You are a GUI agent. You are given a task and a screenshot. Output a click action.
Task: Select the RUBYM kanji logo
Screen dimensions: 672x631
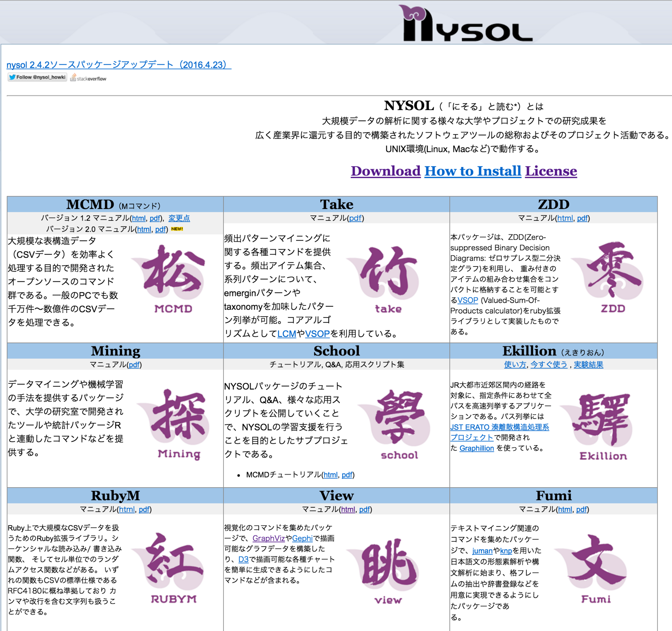click(x=168, y=568)
